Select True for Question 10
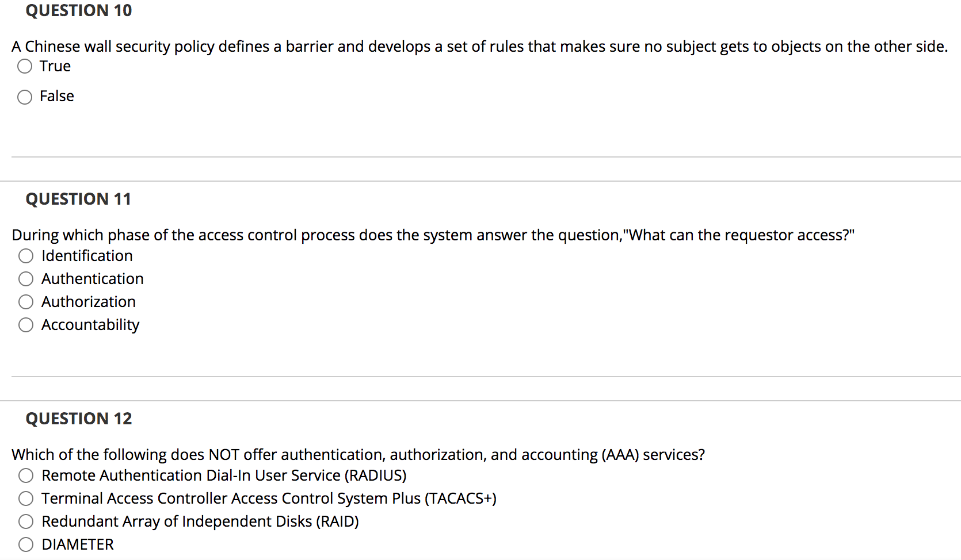Image resolution: width=961 pixels, height=560 pixels. point(25,67)
